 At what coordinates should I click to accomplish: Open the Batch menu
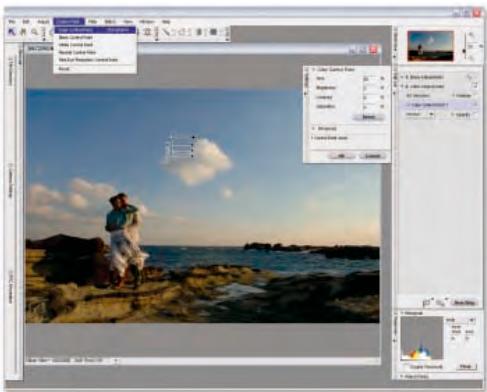tap(110, 21)
